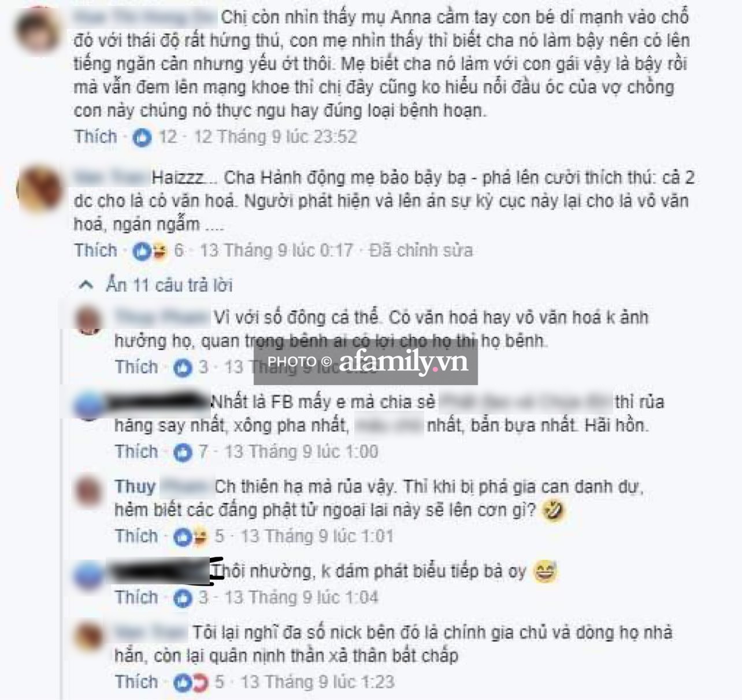The height and width of the screenshot is (700, 742).
Task: Click the like icon beside count 7
Action: click(x=183, y=452)
